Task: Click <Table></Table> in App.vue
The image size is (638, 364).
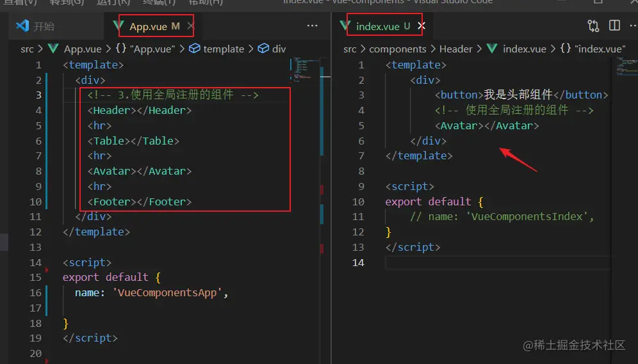Action: tap(133, 141)
